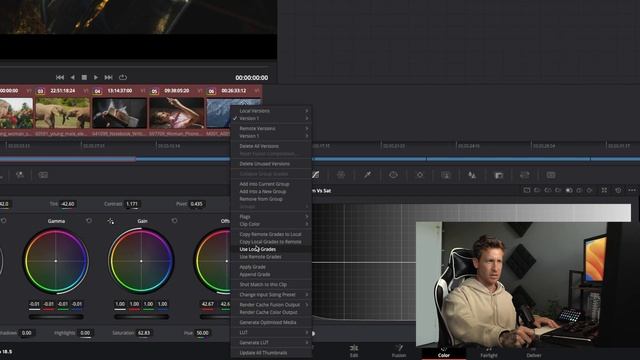Select clip 04 notebook thumbnail
Viewport: 640px width, 360px height.
click(120, 113)
